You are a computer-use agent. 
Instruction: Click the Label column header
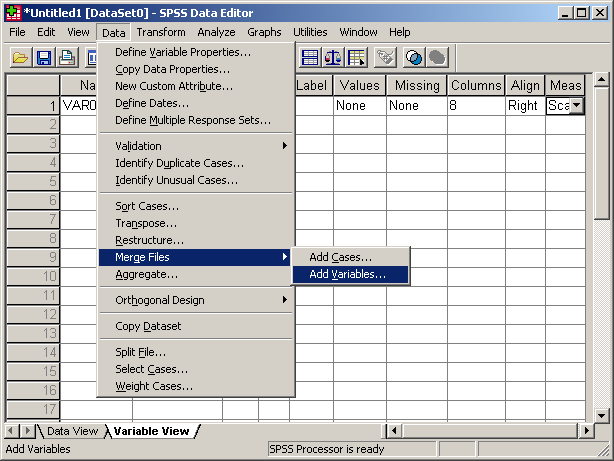click(x=312, y=85)
